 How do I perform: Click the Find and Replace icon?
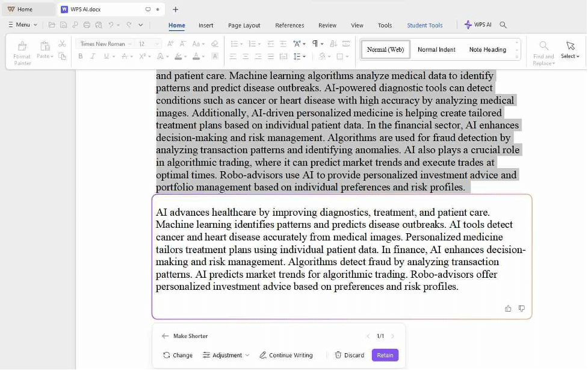pos(543,52)
